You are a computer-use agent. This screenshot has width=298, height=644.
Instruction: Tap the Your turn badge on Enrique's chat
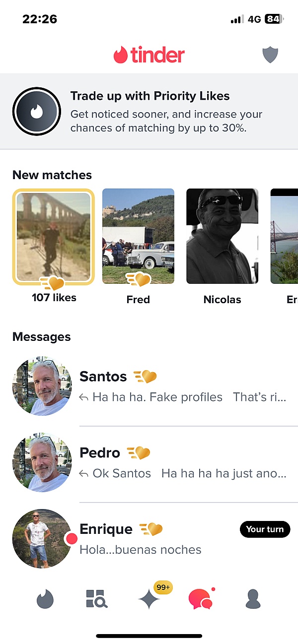click(x=265, y=529)
